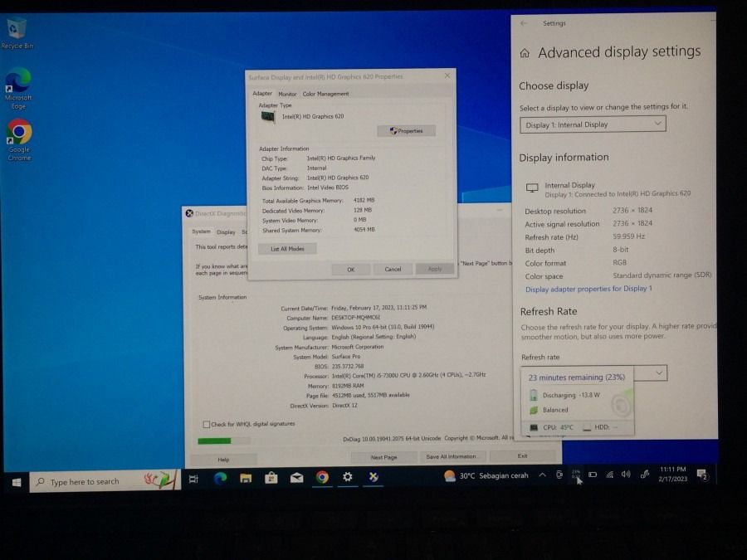The image size is (747, 560).
Task: Open Recycle Bin on the desktop
Action: (x=17, y=29)
